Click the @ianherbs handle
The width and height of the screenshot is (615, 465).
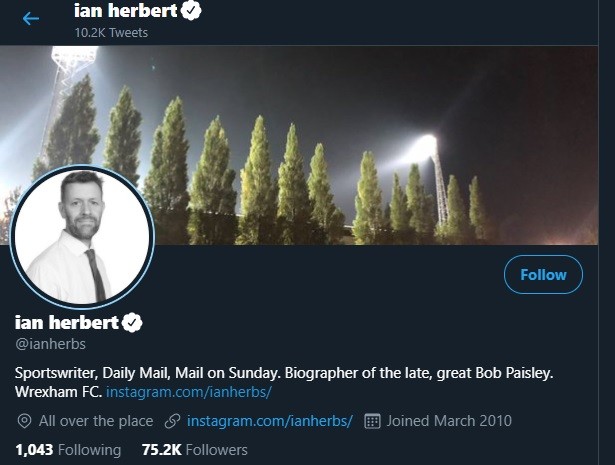tap(51, 344)
